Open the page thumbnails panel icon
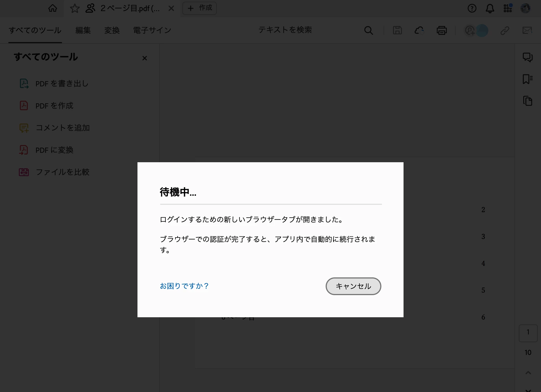The image size is (541, 392). (527, 101)
